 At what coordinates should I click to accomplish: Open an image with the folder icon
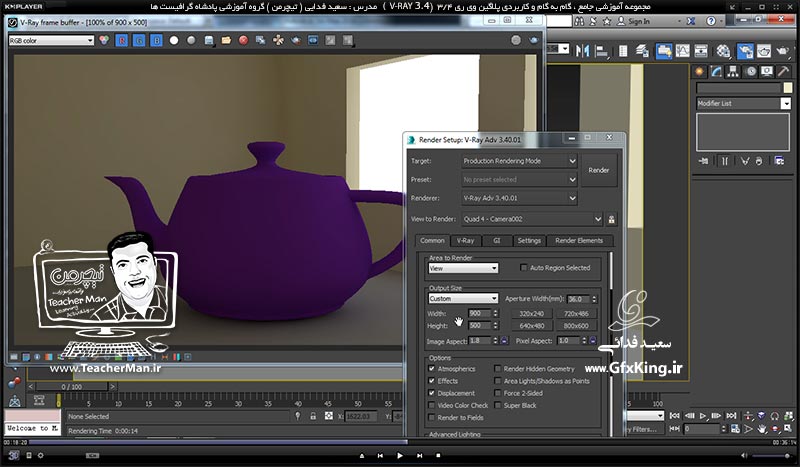click(x=226, y=40)
